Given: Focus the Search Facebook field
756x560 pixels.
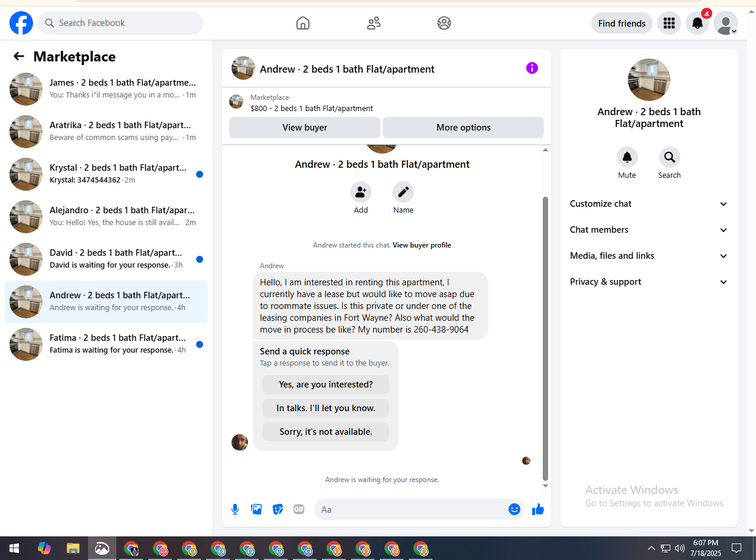Looking at the screenshot, I should click(x=120, y=23).
